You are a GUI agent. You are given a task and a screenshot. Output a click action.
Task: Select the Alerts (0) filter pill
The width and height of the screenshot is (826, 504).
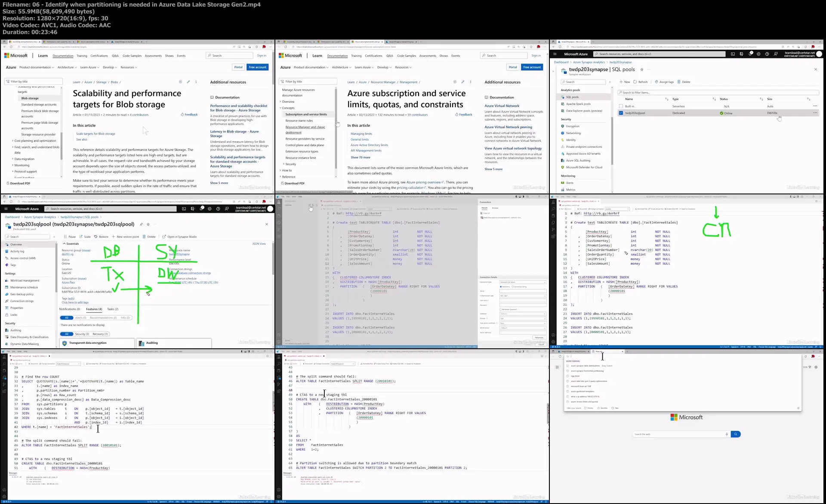point(80,318)
